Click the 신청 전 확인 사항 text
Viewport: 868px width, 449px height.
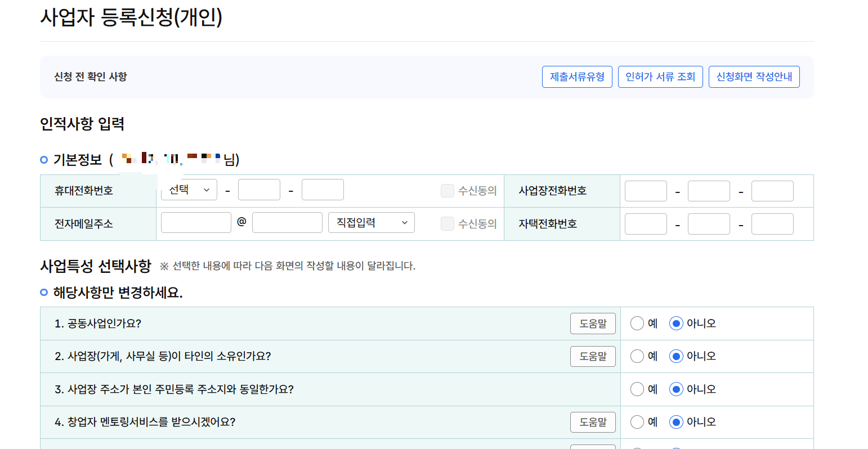point(91,77)
